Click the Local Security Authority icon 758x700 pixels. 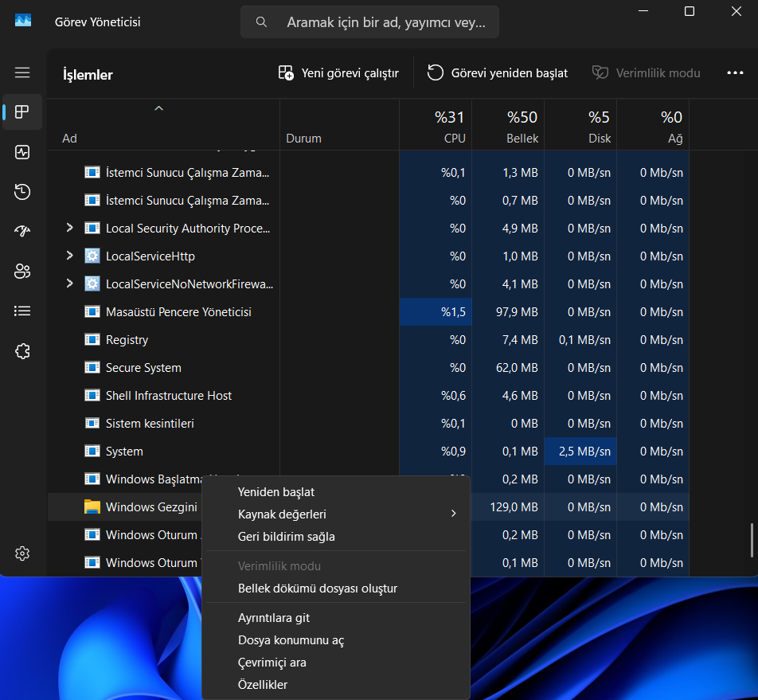(92, 228)
